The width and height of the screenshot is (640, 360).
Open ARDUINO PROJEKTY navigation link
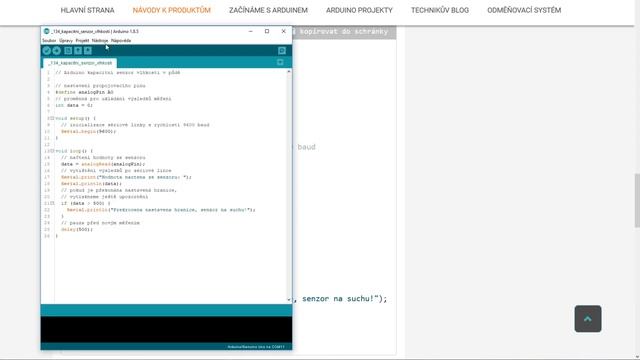(359, 10)
